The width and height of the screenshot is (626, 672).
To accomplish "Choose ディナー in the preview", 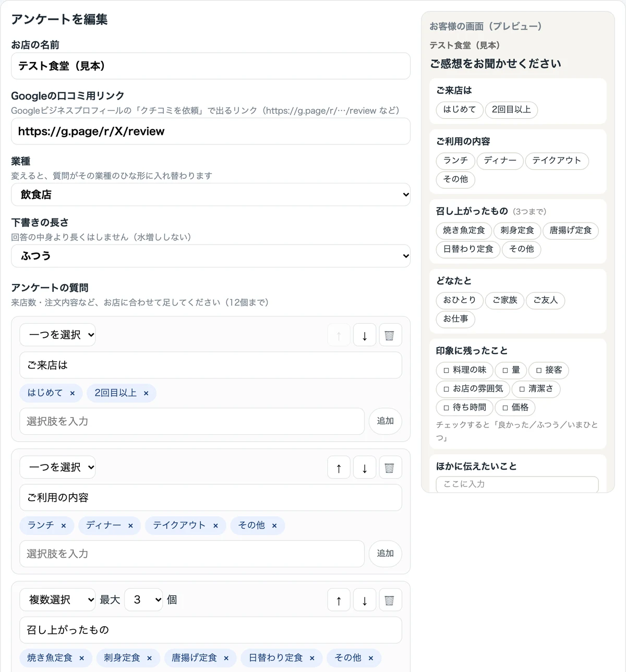I will tap(500, 161).
